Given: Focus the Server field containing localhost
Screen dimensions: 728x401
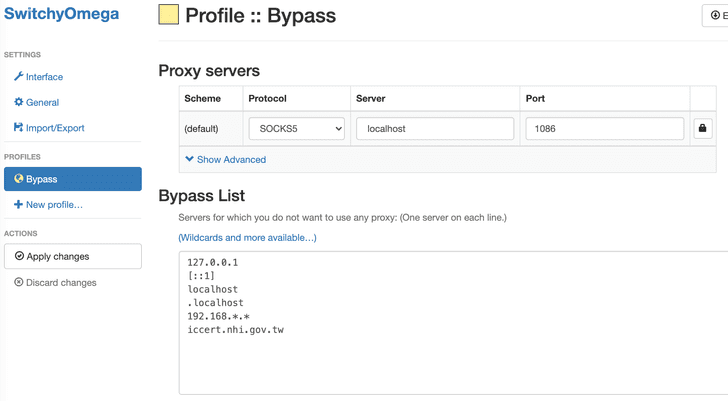Looking at the screenshot, I should pos(434,129).
